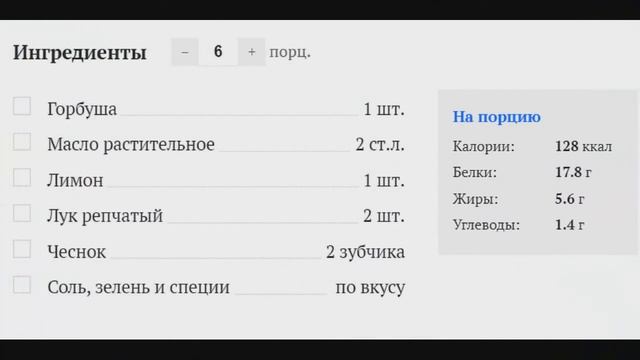Screen dimensions: 640x360
Task: Click the 2 ст.л. quantity value
Action: 380,144
